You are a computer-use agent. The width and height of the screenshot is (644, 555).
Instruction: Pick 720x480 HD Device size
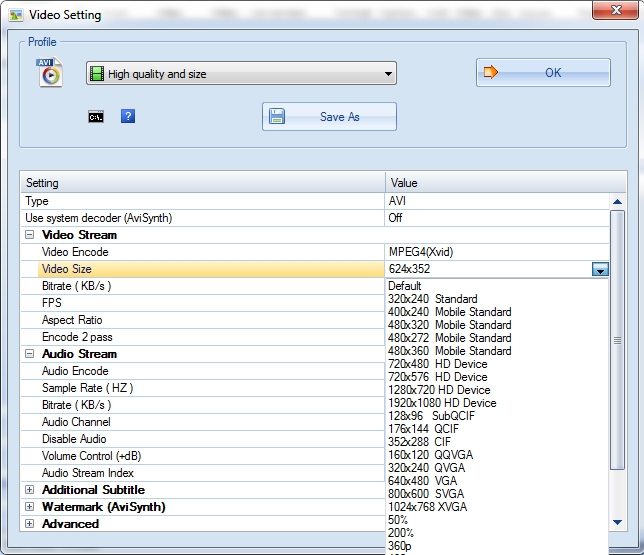(x=497, y=364)
